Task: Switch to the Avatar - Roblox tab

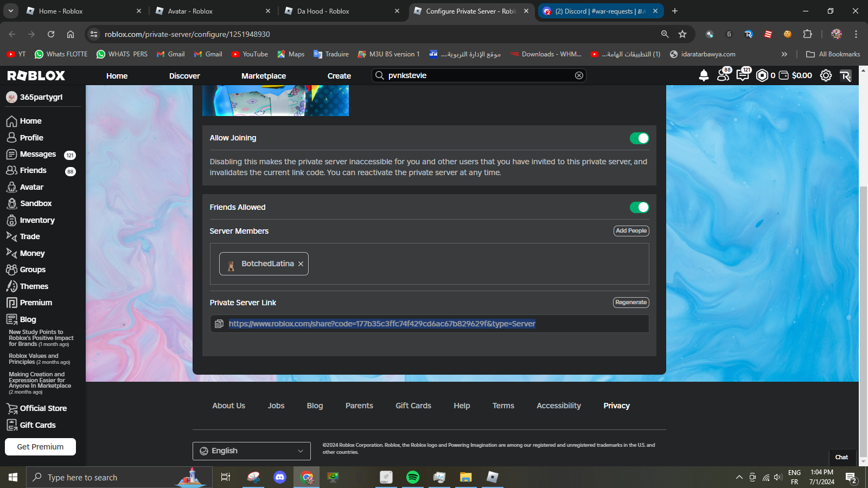Action: 213,11
